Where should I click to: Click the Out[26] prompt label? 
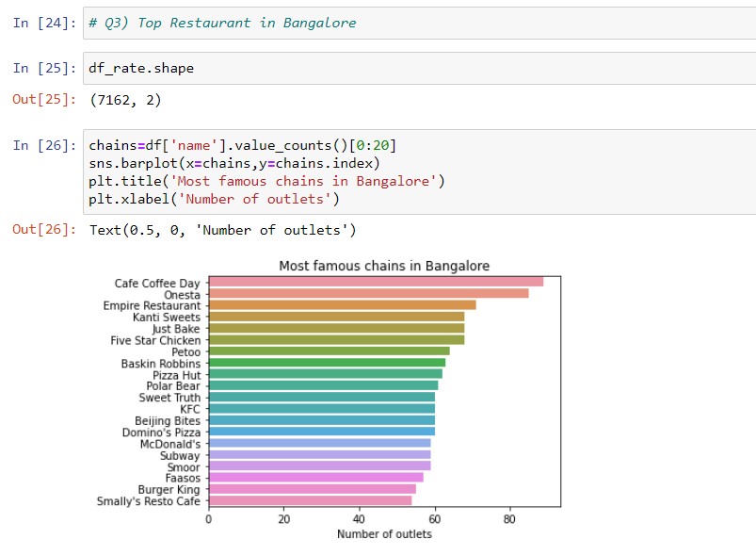(44, 229)
